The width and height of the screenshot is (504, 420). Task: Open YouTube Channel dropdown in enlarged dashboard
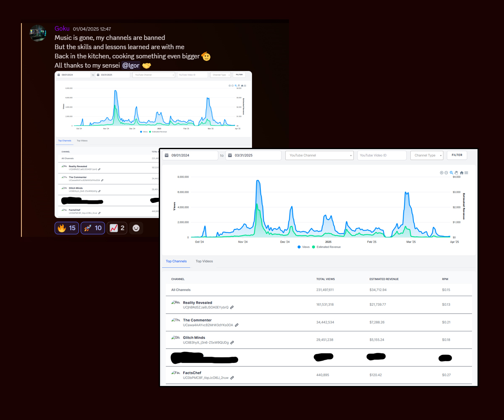click(319, 155)
